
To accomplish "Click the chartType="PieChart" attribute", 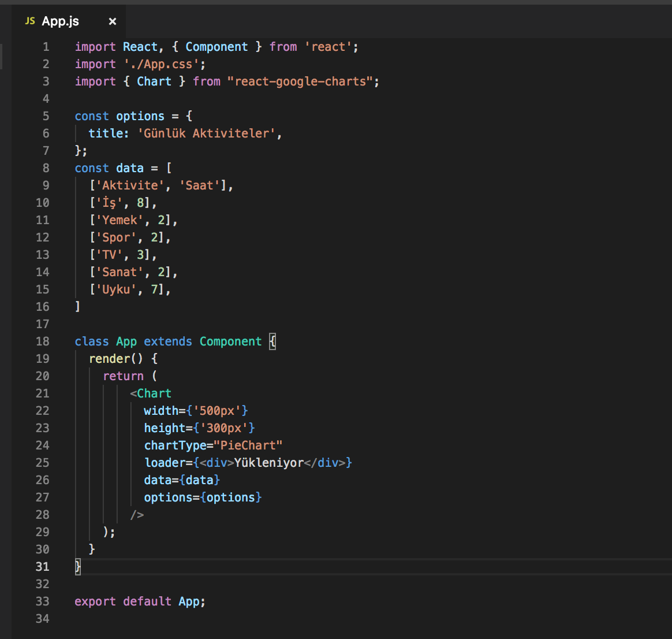I will point(213,445).
